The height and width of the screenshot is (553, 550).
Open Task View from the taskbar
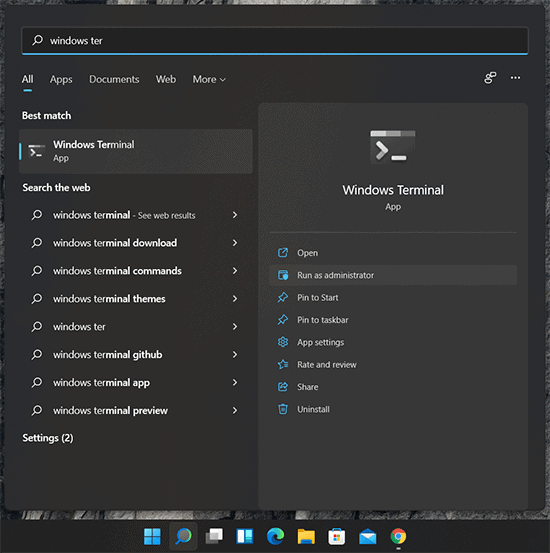(214, 536)
